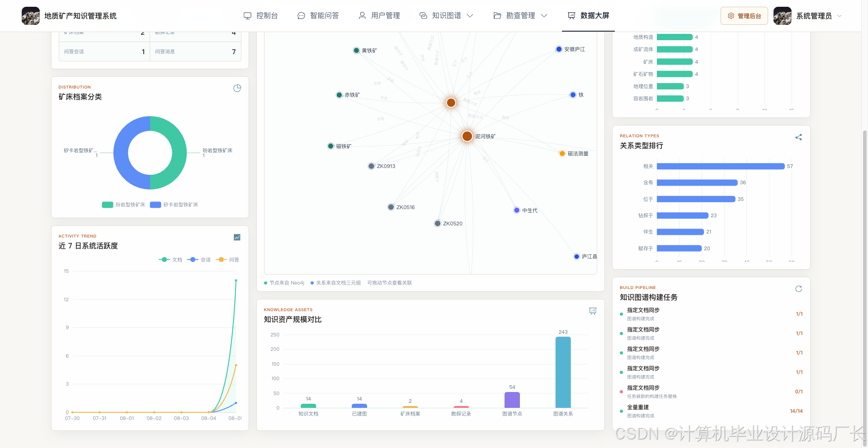868x448 pixels.
Task: Go to 智能问答 page
Action: tap(318, 16)
